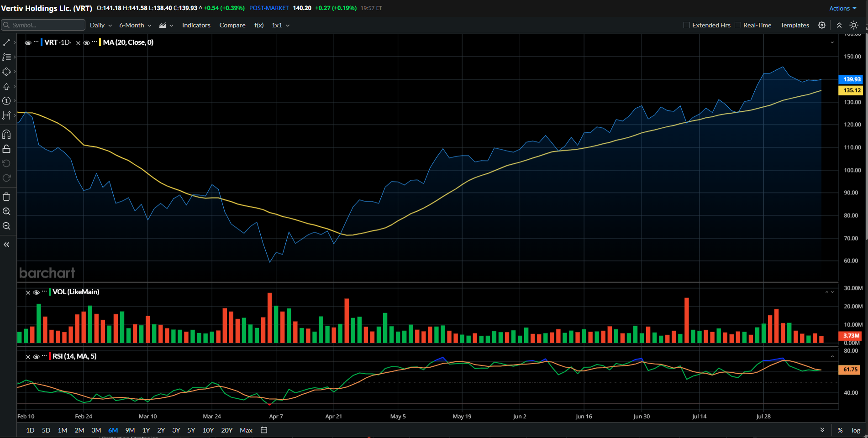868x438 pixels.
Task: Select the 1Y range tab
Action: coord(146,430)
